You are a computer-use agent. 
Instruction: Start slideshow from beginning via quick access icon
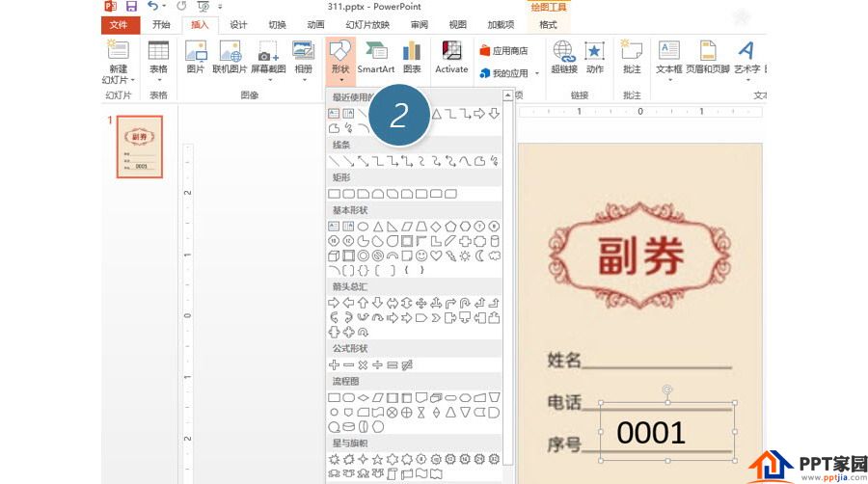(203, 6)
